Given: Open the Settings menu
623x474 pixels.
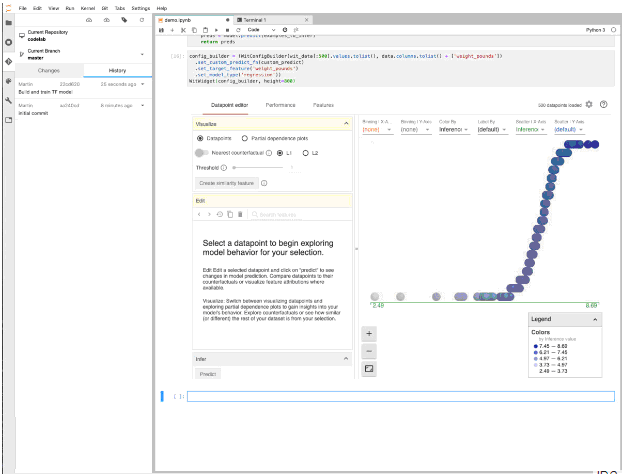Looking at the screenshot, I should click(x=141, y=8).
